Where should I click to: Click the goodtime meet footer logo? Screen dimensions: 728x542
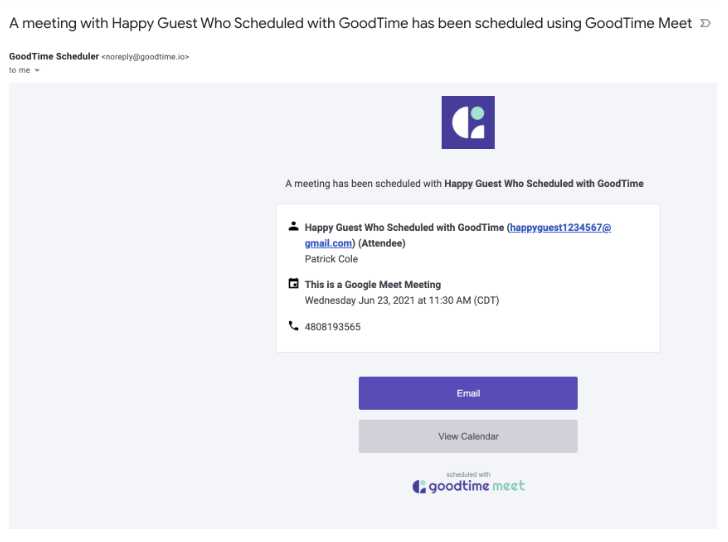click(x=468, y=486)
